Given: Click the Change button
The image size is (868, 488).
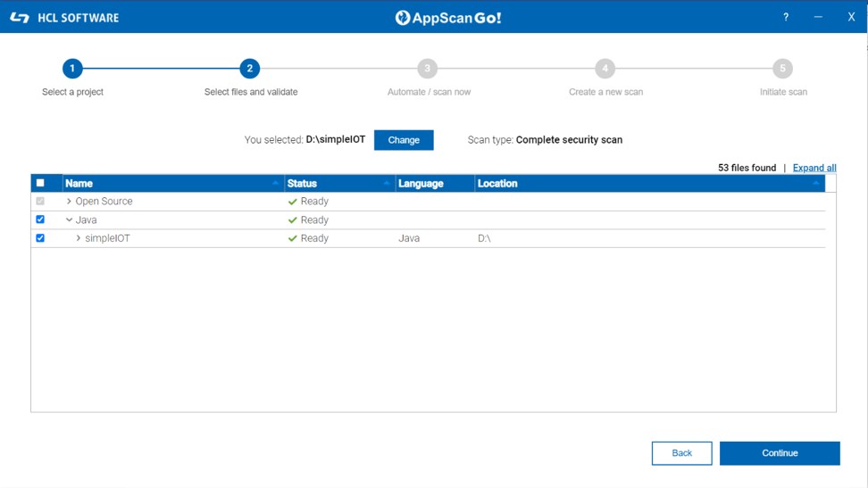Looking at the screenshot, I should point(404,140).
